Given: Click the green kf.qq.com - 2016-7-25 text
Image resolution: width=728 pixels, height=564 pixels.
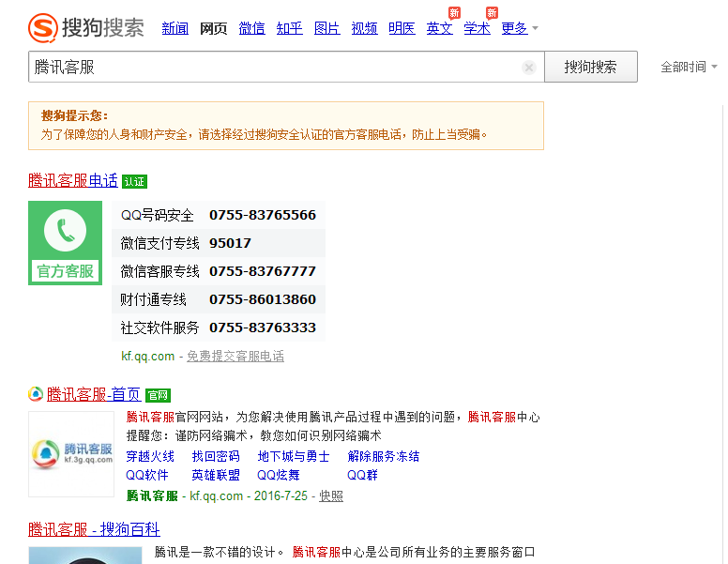Looking at the screenshot, I should 249,496.
